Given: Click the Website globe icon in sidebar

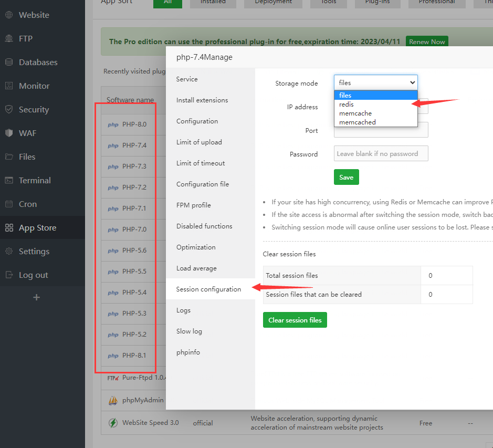Looking at the screenshot, I should [x=9, y=15].
